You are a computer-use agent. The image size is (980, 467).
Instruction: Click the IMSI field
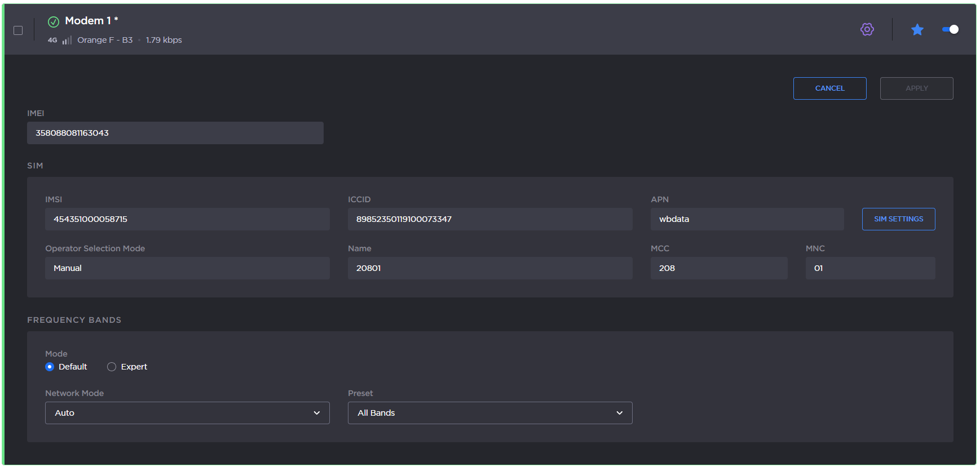[x=187, y=219]
